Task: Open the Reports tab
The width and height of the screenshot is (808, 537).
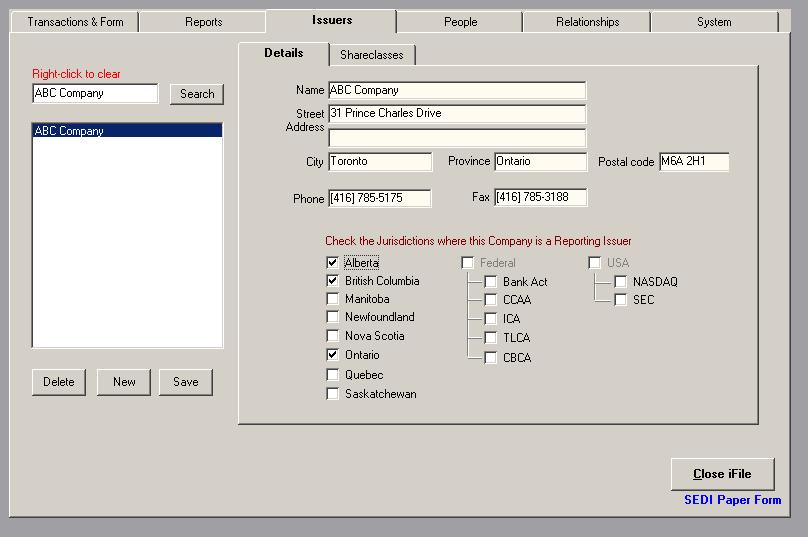Action: (203, 22)
